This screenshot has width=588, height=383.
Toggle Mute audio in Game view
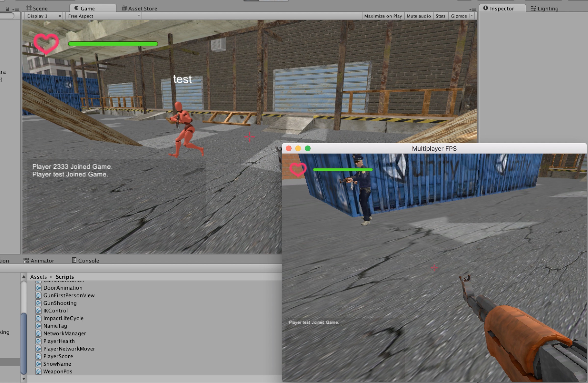point(419,16)
